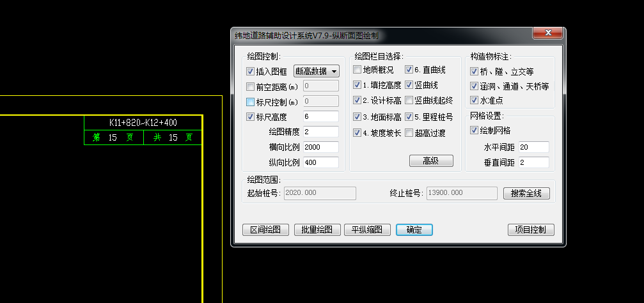Toggle the 1. 填挖高度 checkbox
The width and height of the screenshot is (644, 303).
pyautogui.click(x=357, y=85)
